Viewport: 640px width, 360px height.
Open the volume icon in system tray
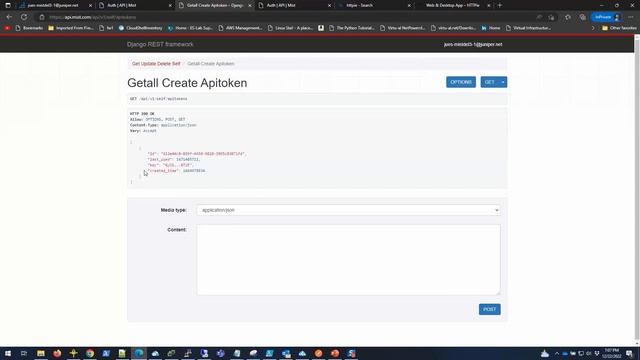pyautogui.click(x=589, y=353)
